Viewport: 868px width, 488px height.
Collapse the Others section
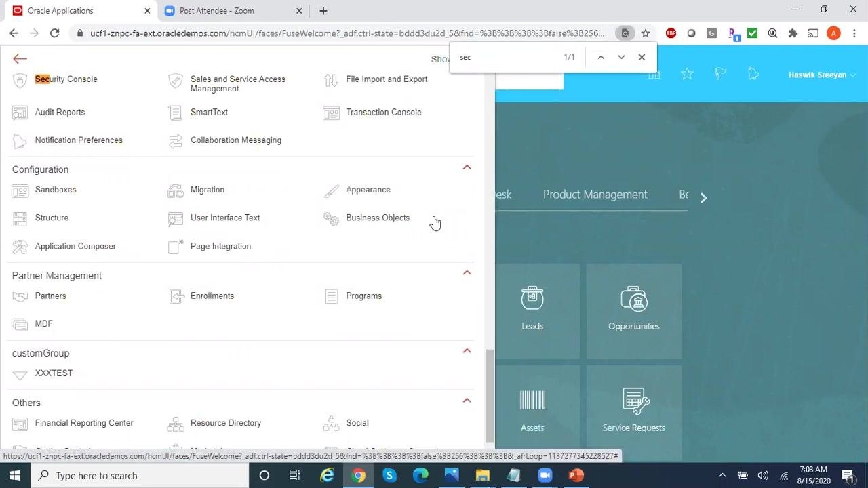coord(467,401)
